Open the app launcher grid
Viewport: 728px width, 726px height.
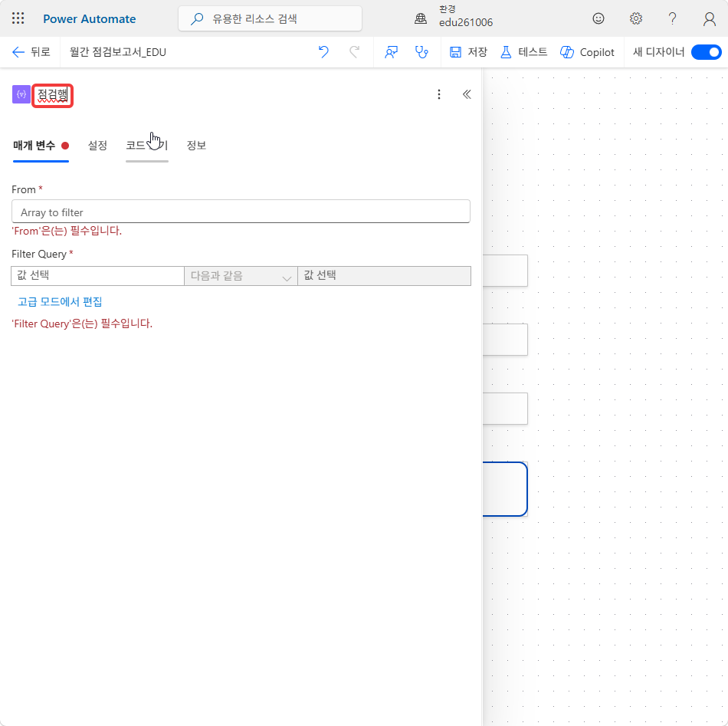18,18
